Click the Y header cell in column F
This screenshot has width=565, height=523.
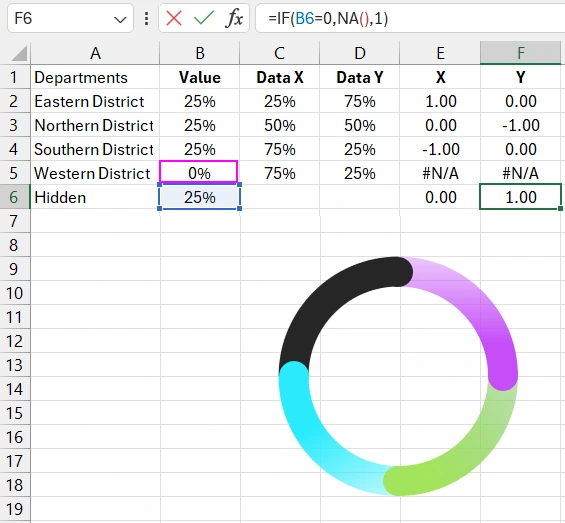click(x=520, y=77)
